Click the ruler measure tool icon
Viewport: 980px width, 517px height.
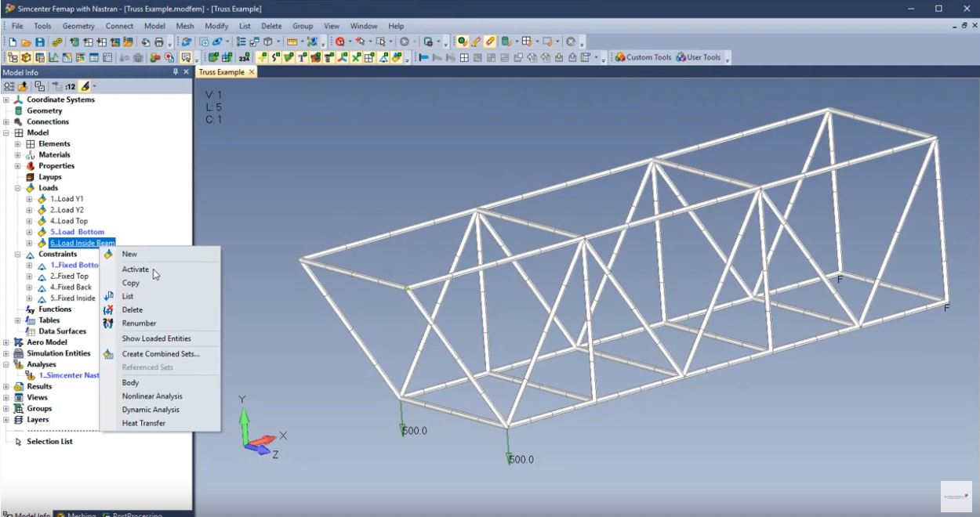[292, 42]
